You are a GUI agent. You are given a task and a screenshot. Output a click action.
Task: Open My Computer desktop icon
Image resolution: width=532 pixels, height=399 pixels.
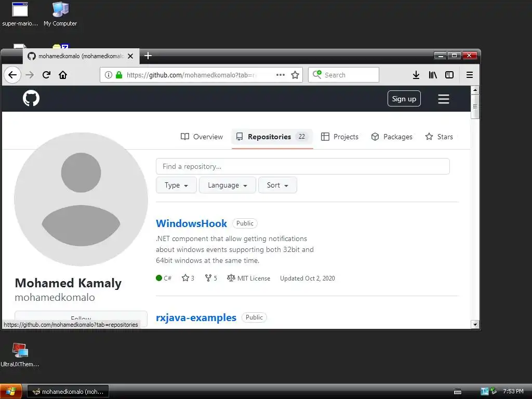(x=60, y=14)
